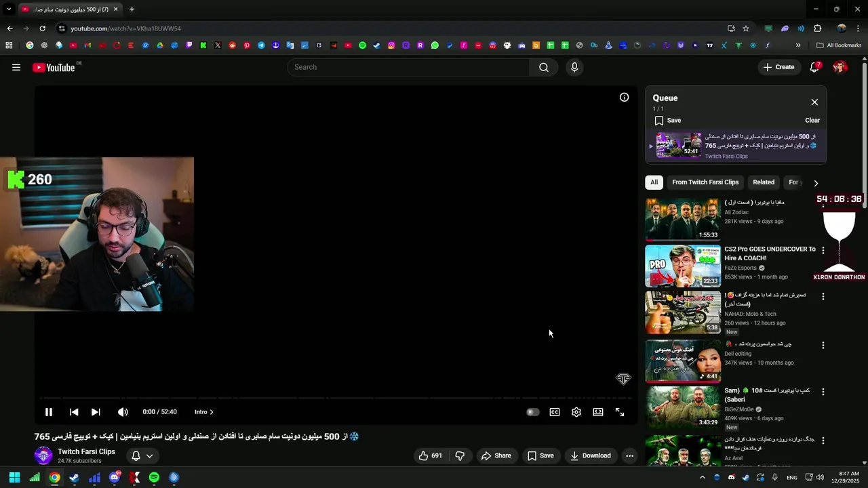
Task: Show more bookmarks chevron
Action: (798, 45)
